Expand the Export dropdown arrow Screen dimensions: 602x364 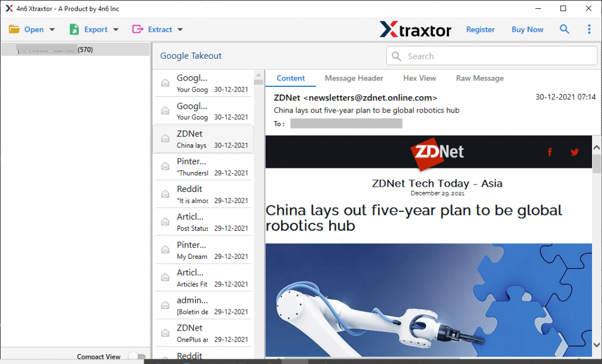115,29
